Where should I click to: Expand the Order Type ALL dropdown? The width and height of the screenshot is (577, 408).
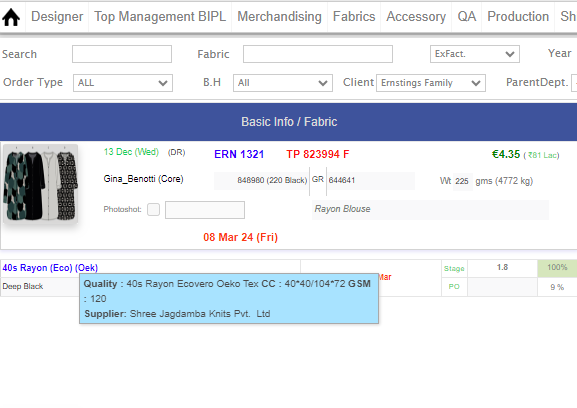click(x=123, y=83)
